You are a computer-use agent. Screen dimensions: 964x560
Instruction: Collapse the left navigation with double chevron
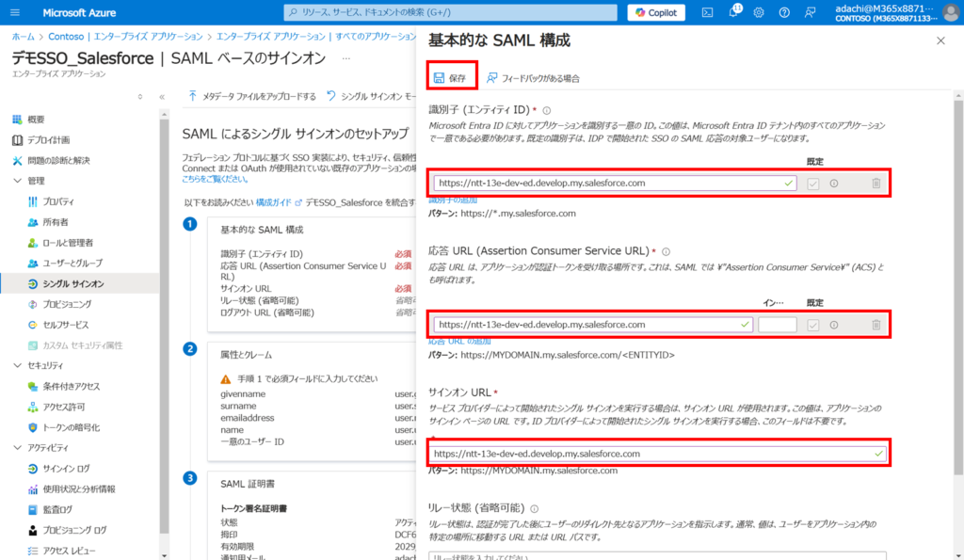click(162, 97)
